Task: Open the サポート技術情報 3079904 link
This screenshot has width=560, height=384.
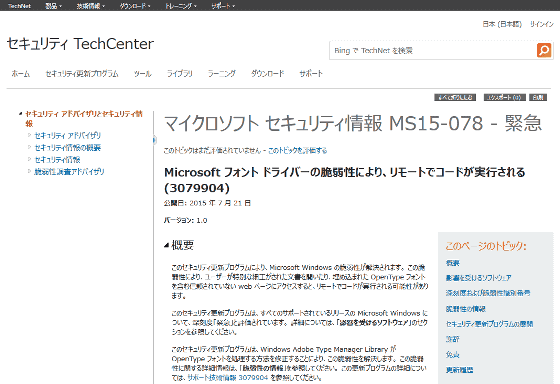Action: [x=228, y=378]
